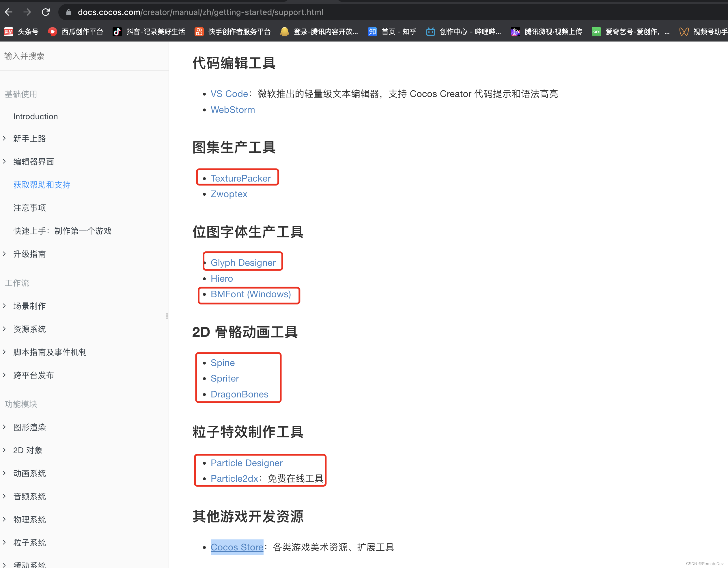Click the 2D 骨骼动画工具 heading
Image resolution: width=728 pixels, height=568 pixels.
point(245,332)
